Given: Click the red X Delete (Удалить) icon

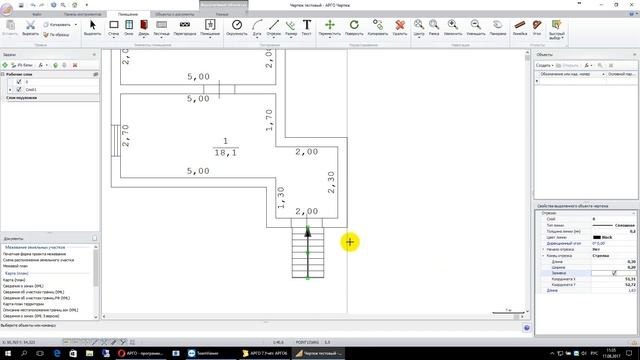Looking at the screenshot, I should click(400, 25).
